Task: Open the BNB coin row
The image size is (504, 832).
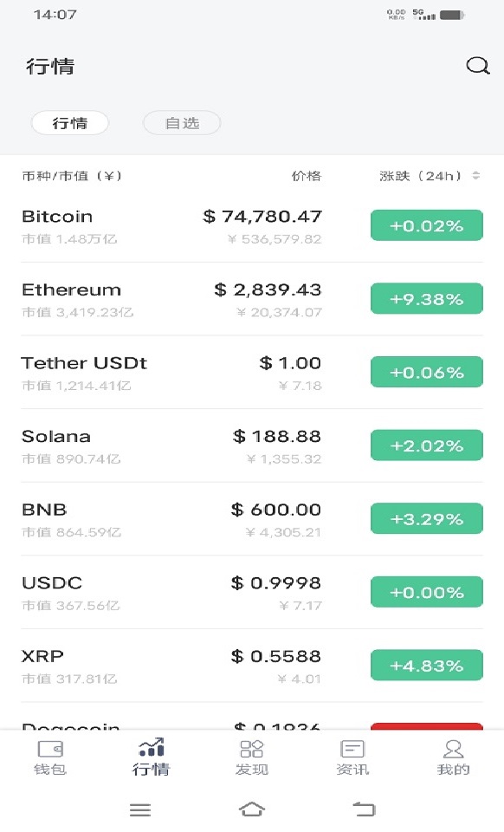Action: click(252, 519)
